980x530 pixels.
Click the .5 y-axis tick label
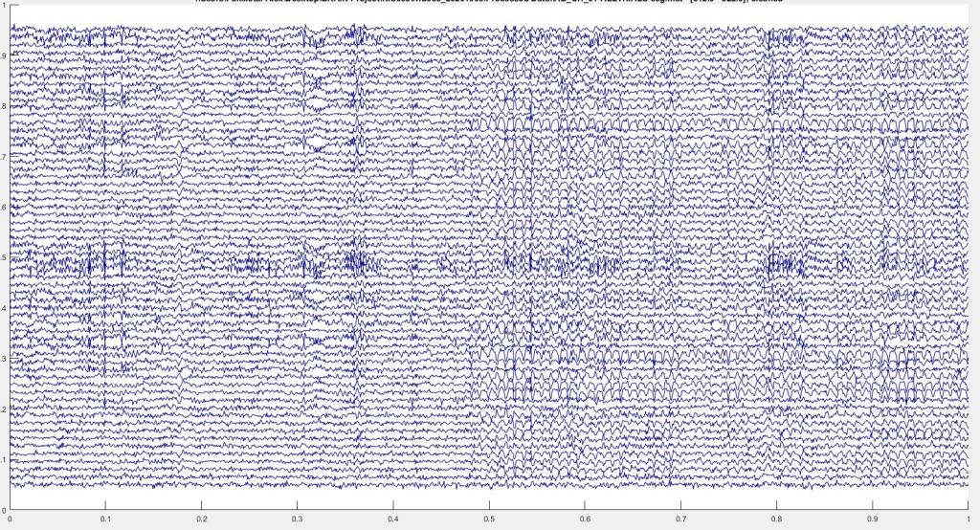(4, 257)
